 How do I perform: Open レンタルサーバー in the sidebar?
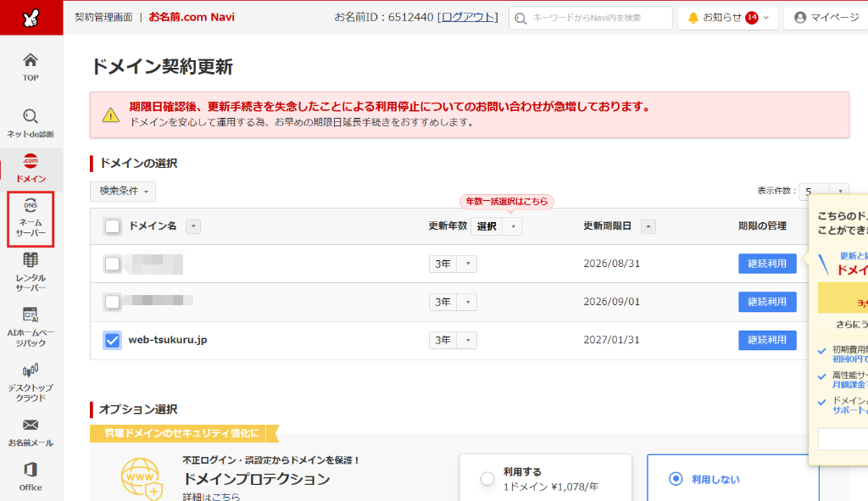31,271
